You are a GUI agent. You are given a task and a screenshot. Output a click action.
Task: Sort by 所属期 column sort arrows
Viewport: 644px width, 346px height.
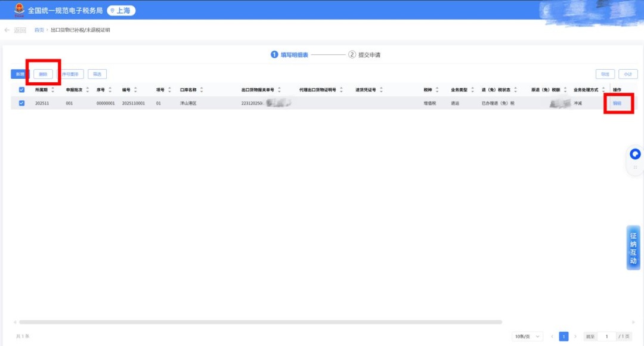pos(52,90)
